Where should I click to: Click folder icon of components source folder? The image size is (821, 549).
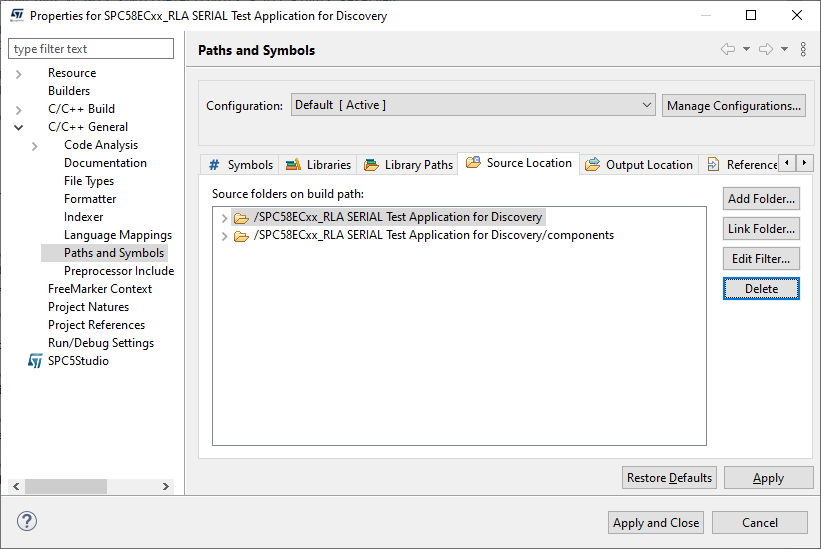point(241,236)
